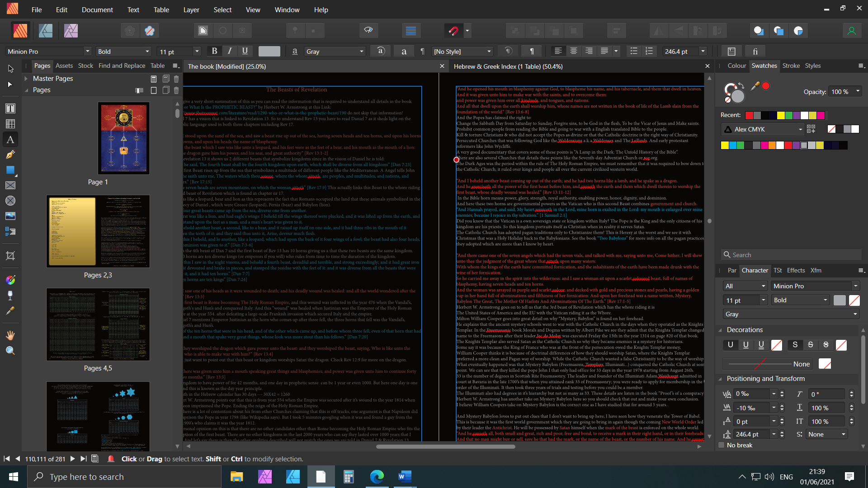
Task: Switch to the Assets tab
Action: click(64, 66)
